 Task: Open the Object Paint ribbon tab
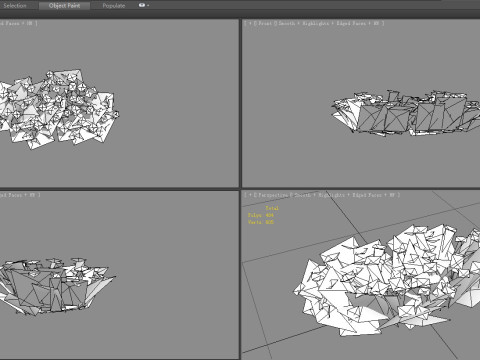[64, 6]
